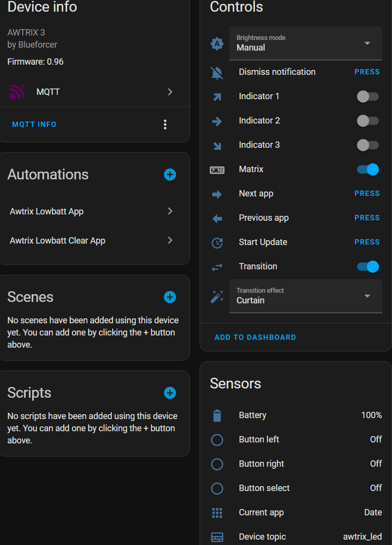Image resolution: width=392 pixels, height=545 pixels.
Task: Click the Battery sensor icon
Action: point(217,415)
